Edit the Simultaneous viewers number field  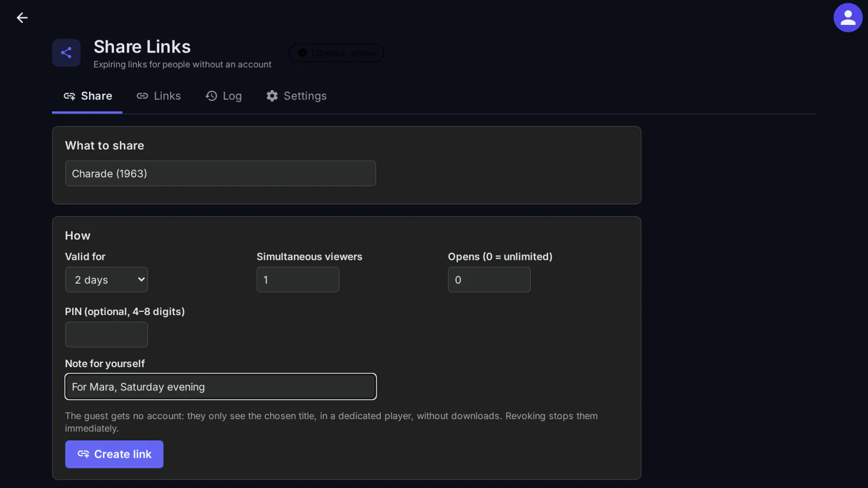click(x=298, y=280)
